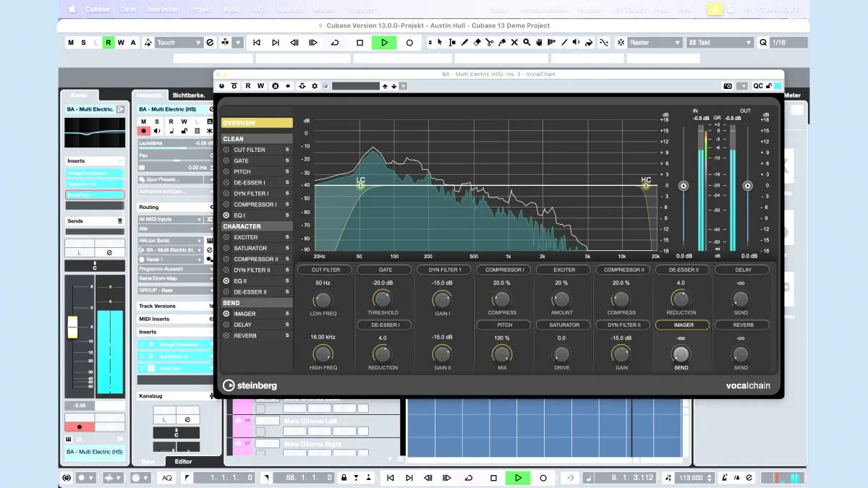This screenshot has width=868, height=488.
Task: Open the Raster snap type dropdown
Action: coord(655,43)
